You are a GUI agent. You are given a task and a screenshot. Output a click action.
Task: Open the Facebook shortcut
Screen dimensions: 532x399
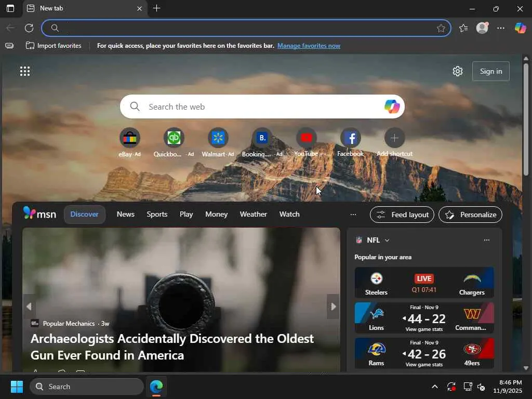[x=350, y=142]
